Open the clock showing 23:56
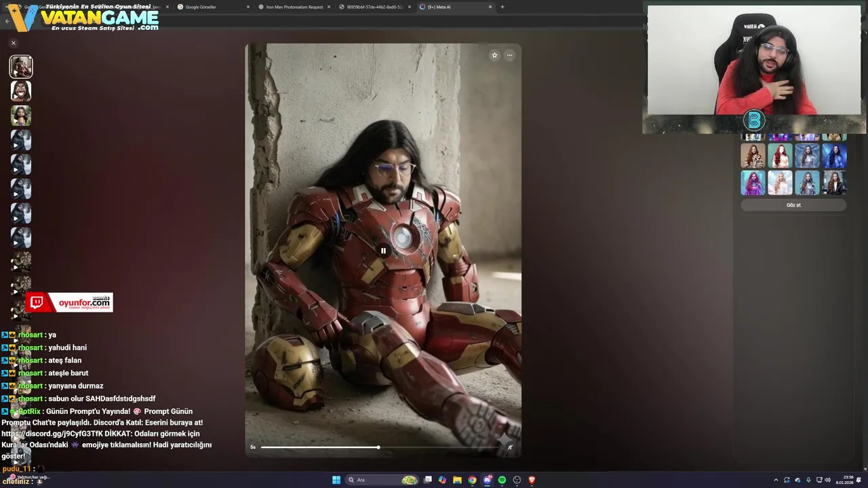 pyautogui.click(x=844, y=480)
